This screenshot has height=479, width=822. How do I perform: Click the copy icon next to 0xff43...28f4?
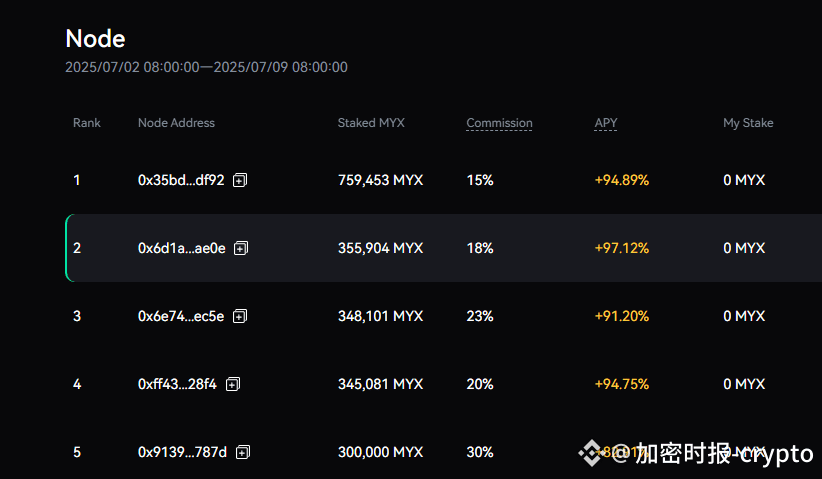point(233,384)
